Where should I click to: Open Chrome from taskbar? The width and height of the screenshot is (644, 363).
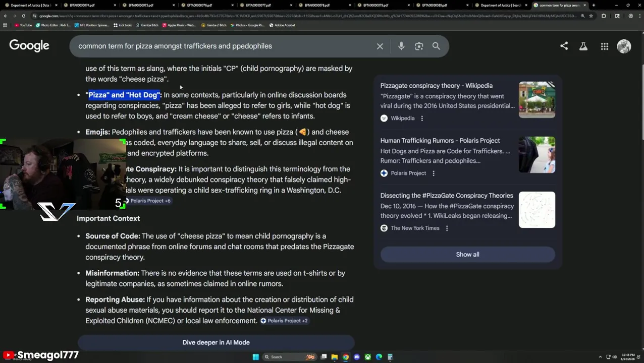tap(346, 357)
